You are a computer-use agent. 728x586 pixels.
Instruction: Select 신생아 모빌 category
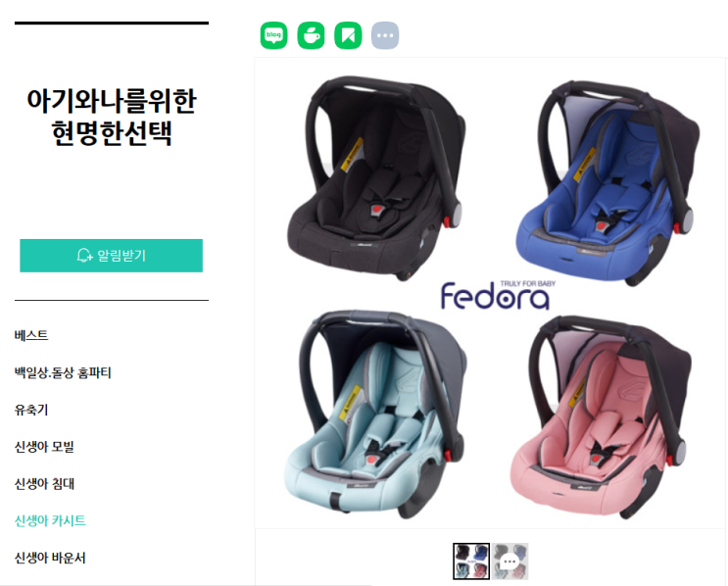pyautogui.click(x=44, y=447)
